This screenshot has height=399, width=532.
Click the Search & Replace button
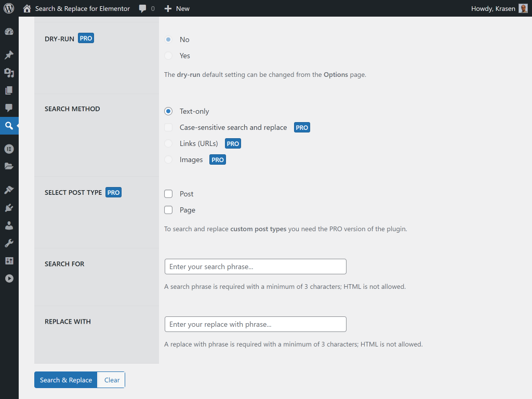(x=66, y=380)
